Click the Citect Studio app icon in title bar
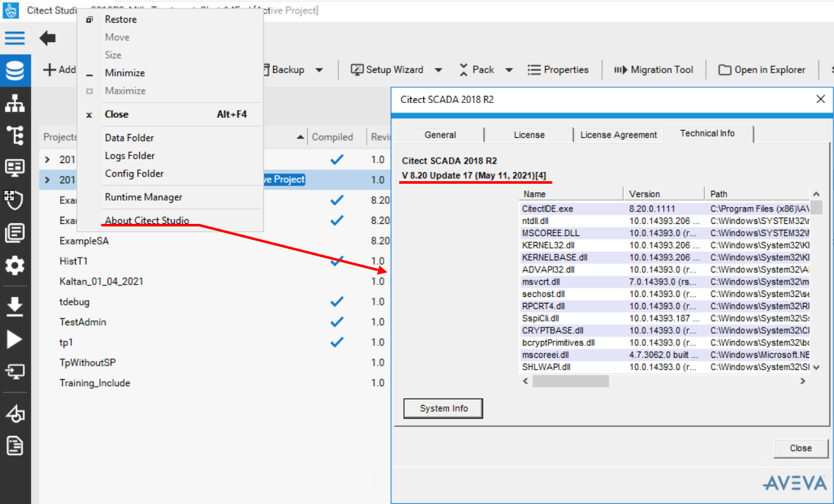 click(11, 10)
